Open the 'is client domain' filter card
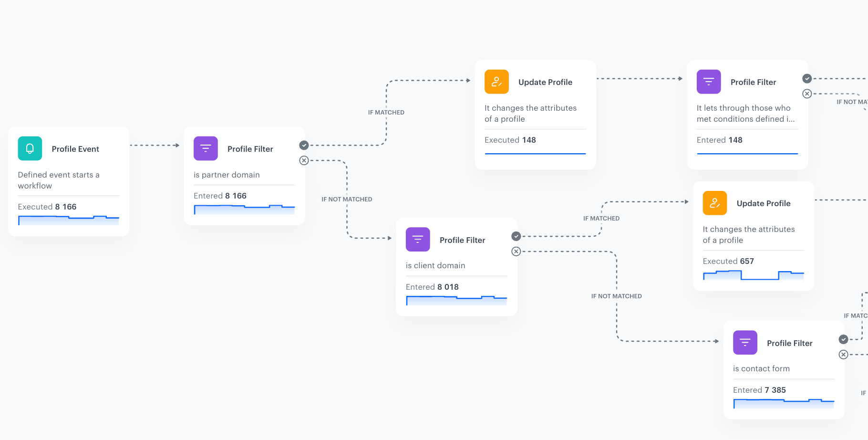 click(x=456, y=266)
